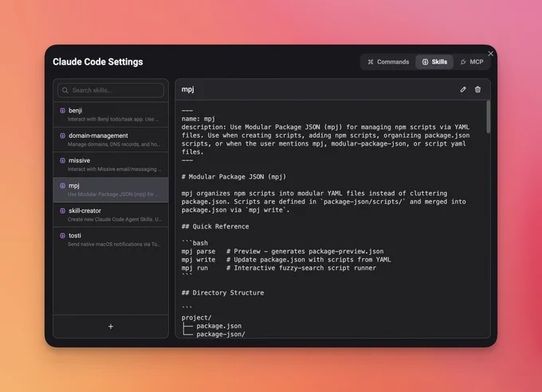Open the MCP tab
Screen dimensions: 542x392
[x=472, y=62]
